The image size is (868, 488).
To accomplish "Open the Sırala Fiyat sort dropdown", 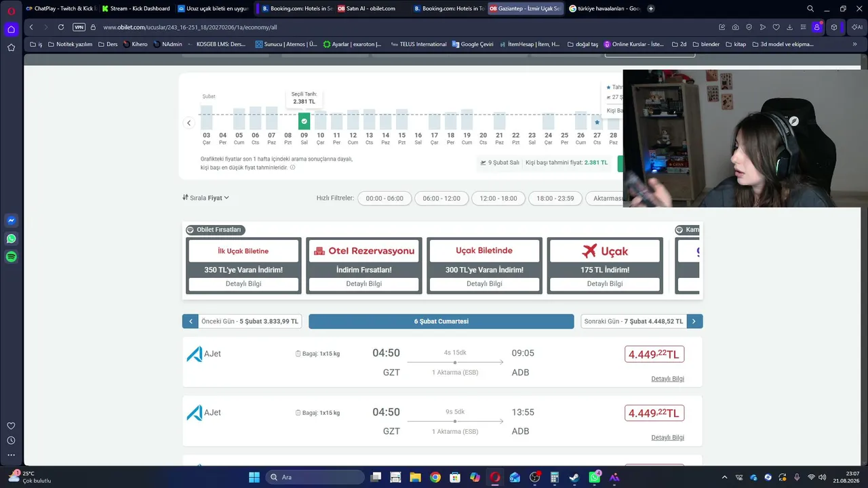I will pyautogui.click(x=206, y=198).
